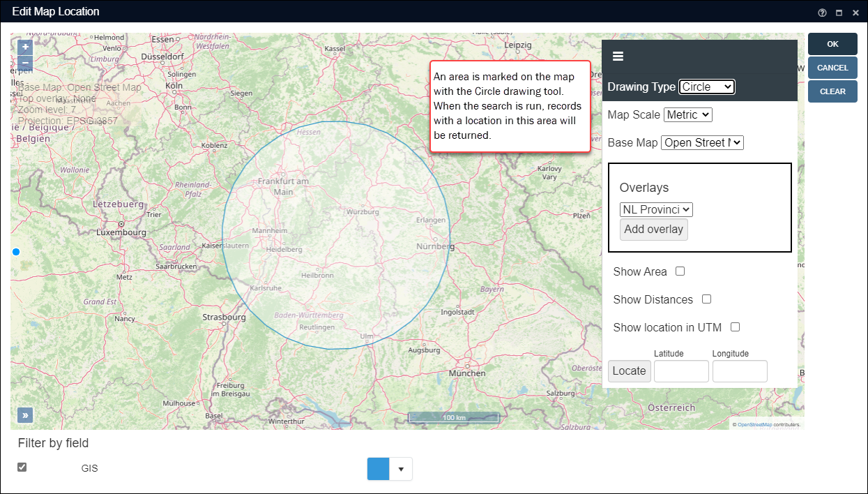Open the Overlays selection dropdown
The image size is (868, 494).
[655, 209]
